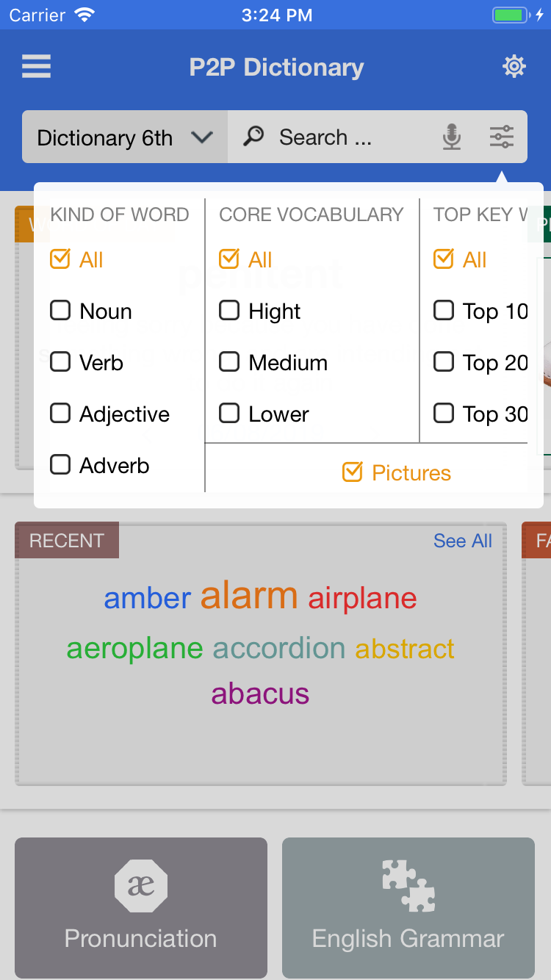This screenshot has width=551, height=980.
Task: Click the See All link
Action: (462, 541)
